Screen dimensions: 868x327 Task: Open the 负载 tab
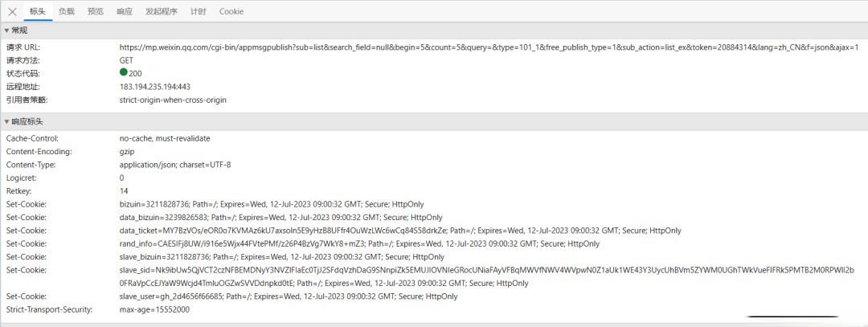pos(67,11)
